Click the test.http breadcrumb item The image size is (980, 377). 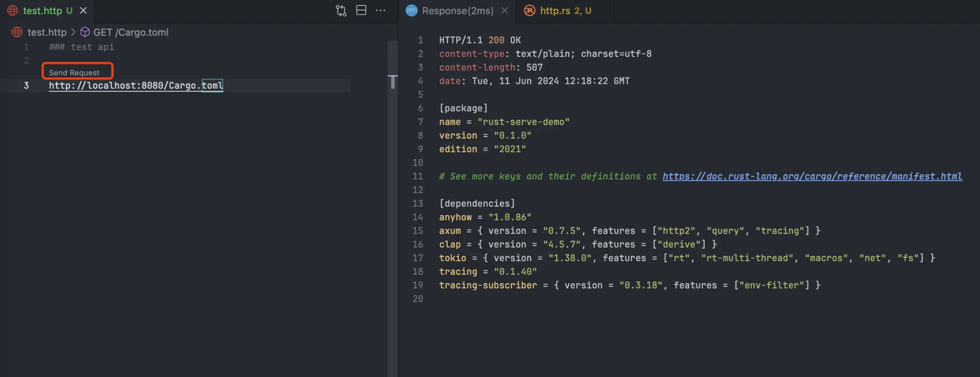tap(47, 32)
